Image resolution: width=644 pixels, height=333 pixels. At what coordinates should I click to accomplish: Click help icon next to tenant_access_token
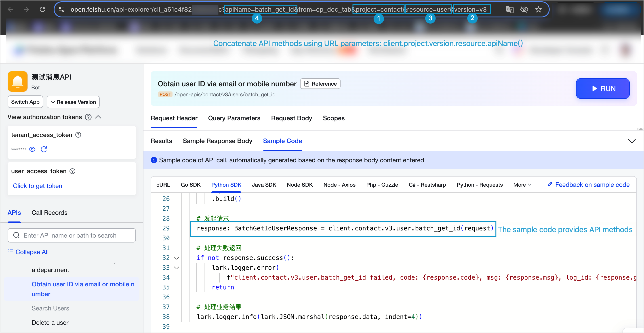[78, 135]
